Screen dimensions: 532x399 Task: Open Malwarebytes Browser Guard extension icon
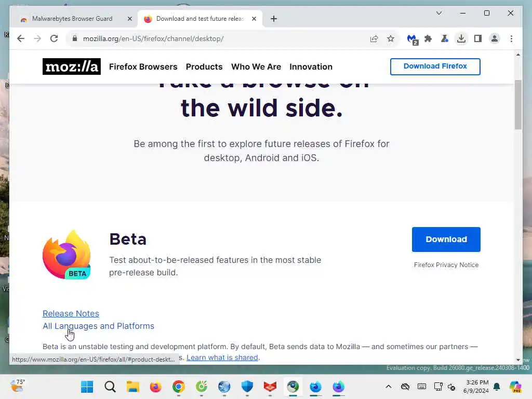click(x=412, y=39)
